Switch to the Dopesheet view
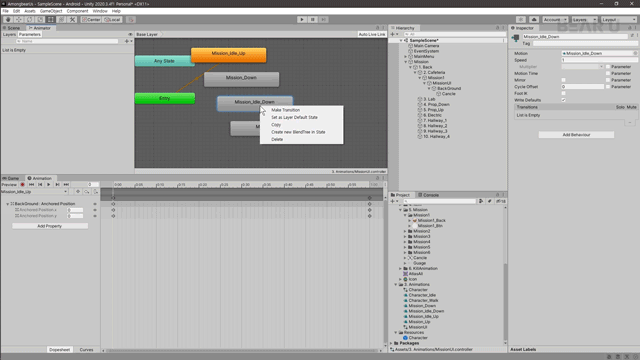The height and width of the screenshot is (360, 640). (x=59, y=350)
